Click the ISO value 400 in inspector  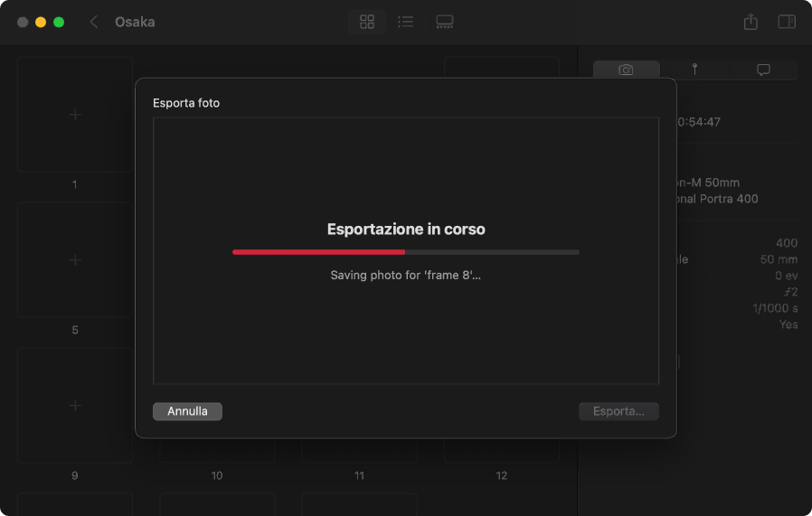pyautogui.click(x=787, y=243)
